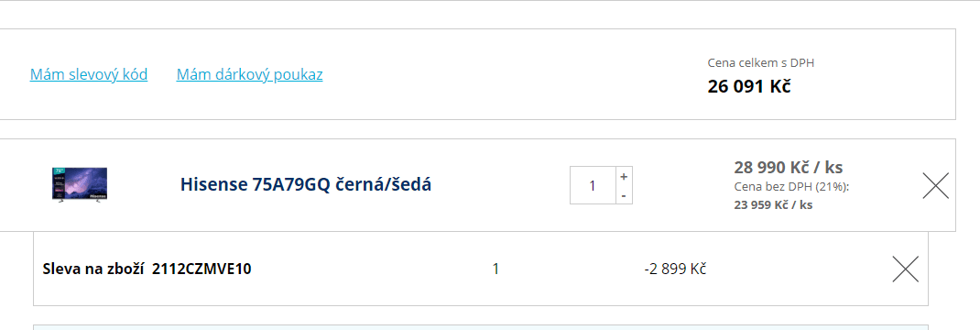Remove Hisense 75A79GQ from the cart
Image resolution: width=980 pixels, height=330 pixels.
pos(936,185)
